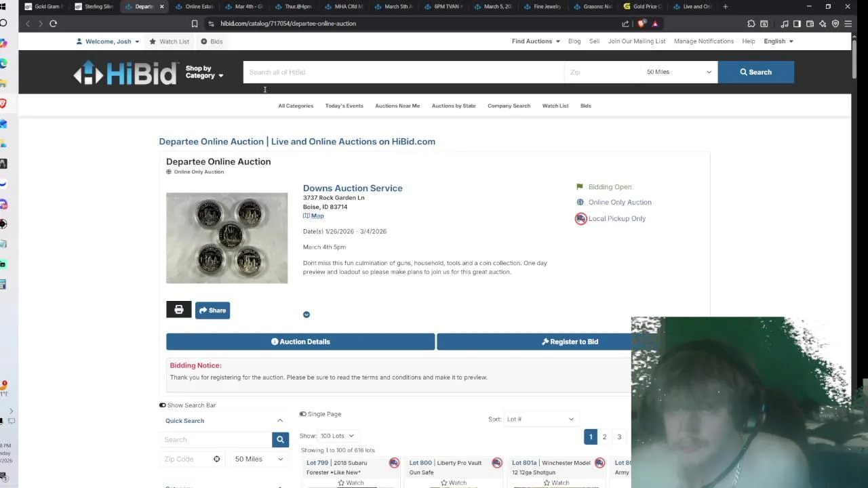Open Auction Details button

click(300, 342)
